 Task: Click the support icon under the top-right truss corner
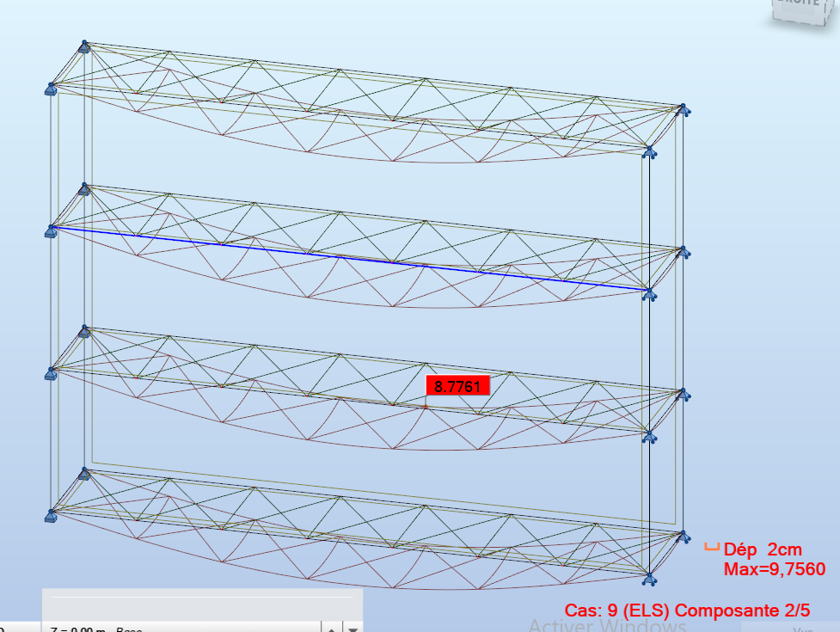[684, 112]
